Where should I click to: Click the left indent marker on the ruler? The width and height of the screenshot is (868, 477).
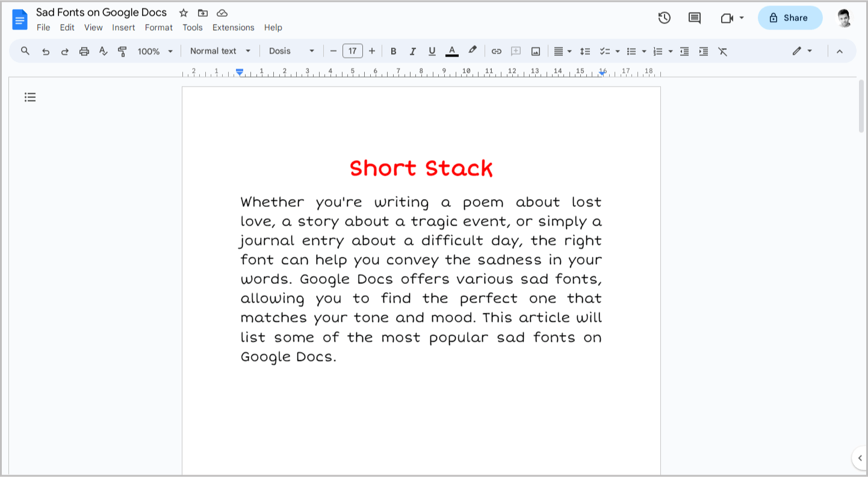(x=240, y=72)
